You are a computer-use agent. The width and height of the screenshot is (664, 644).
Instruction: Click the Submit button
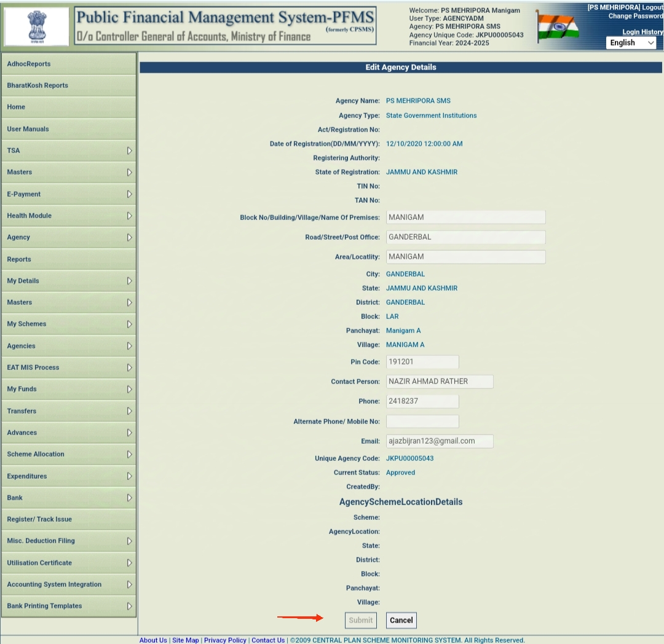tap(361, 620)
